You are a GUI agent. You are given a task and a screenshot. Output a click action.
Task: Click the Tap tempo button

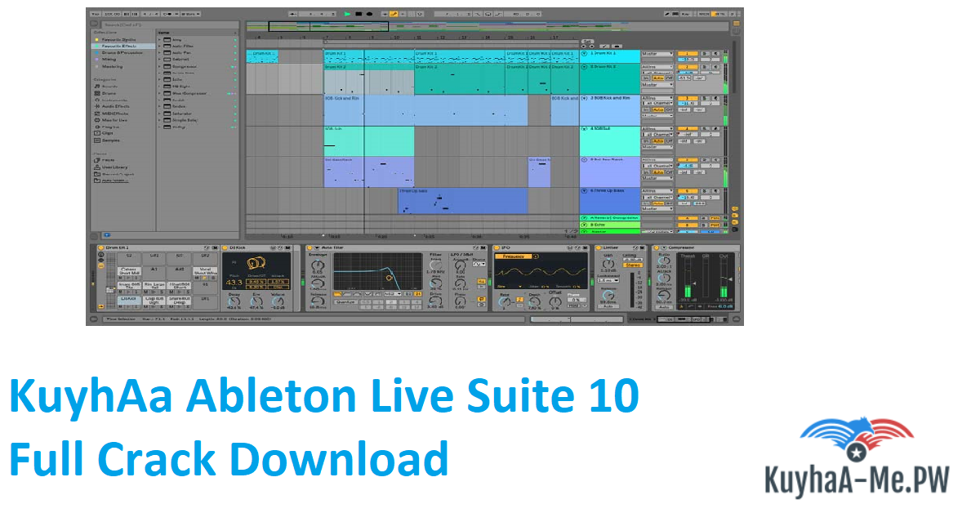pyautogui.click(x=96, y=14)
